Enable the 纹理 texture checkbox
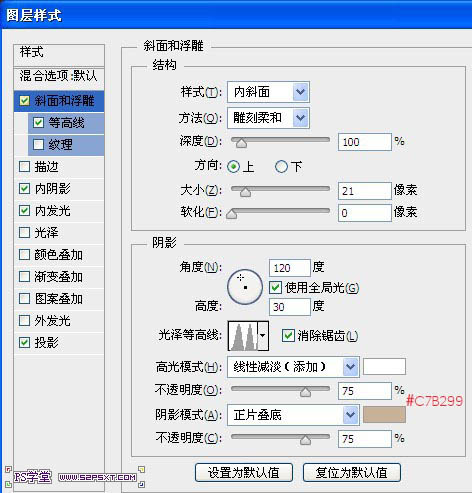This screenshot has width=472, height=493. [x=38, y=145]
